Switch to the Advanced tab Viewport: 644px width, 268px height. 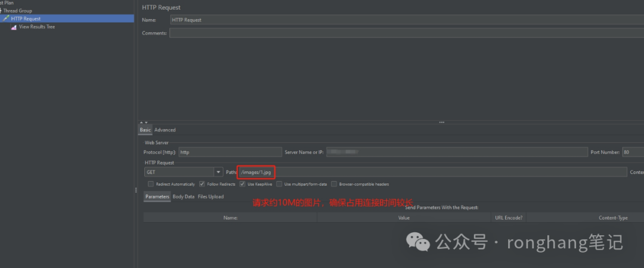[x=165, y=130]
